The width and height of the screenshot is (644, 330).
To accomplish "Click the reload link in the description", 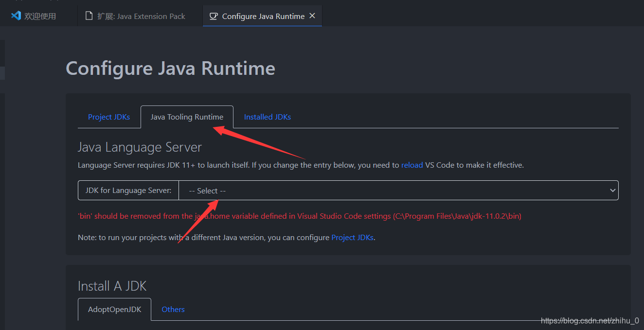I will 412,165.
